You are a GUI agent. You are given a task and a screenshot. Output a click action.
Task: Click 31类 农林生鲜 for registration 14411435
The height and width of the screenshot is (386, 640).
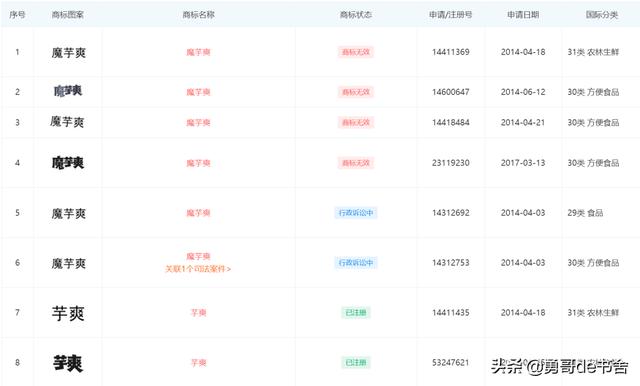pos(593,313)
